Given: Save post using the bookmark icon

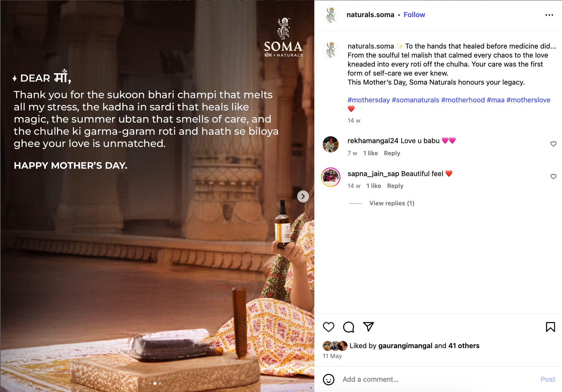Looking at the screenshot, I should click(x=550, y=327).
